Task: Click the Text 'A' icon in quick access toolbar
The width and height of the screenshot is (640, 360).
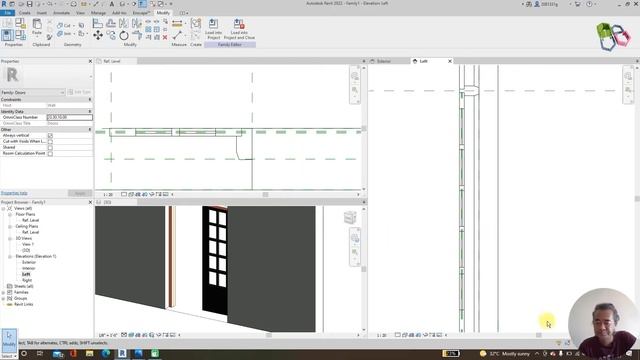Action: 111,4
